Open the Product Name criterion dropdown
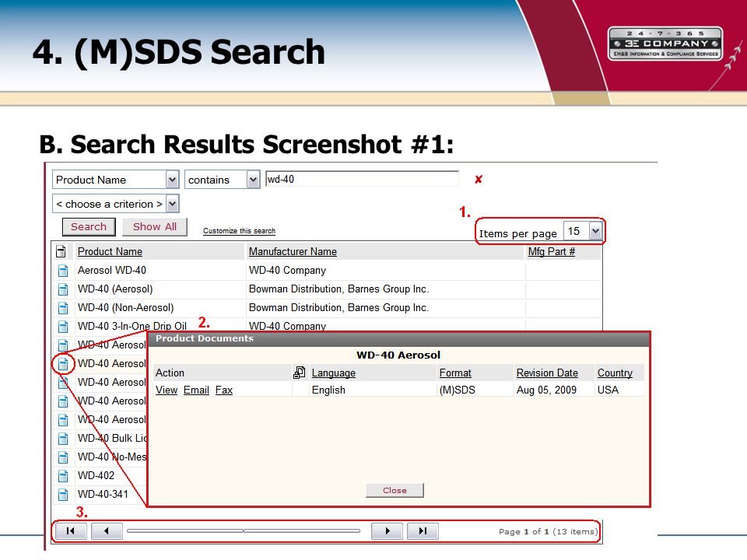747x560 pixels. 173,180
